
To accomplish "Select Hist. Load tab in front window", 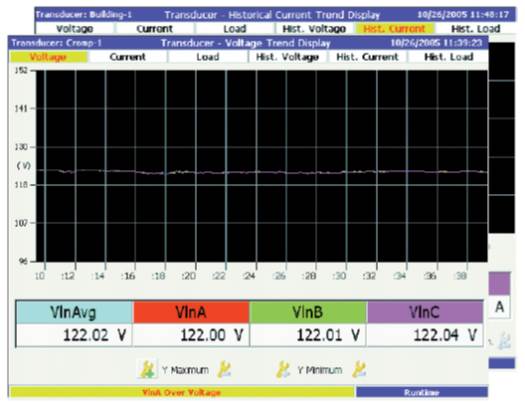I will point(448,57).
